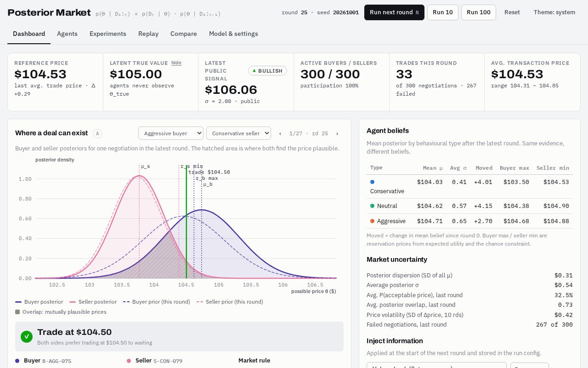Viewport: 588px width, 368px height.
Task: Click the buyer ID B-AGG-075
Action: pos(57,361)
